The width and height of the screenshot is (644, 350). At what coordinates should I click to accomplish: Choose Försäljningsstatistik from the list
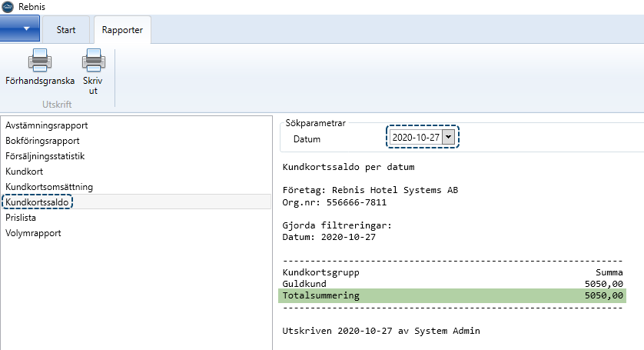coord(45,156)
